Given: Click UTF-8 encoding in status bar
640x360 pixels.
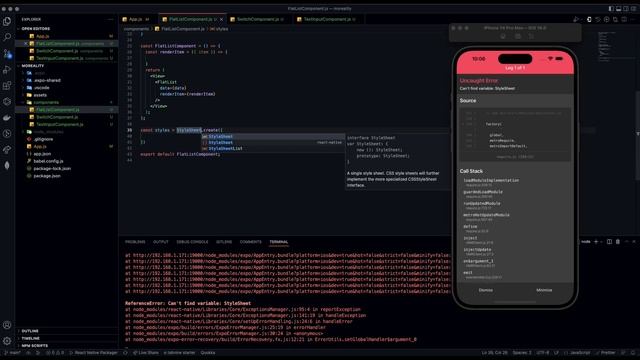Looking at the screenshot, I should pyautogui.click(x=542, y=353).
